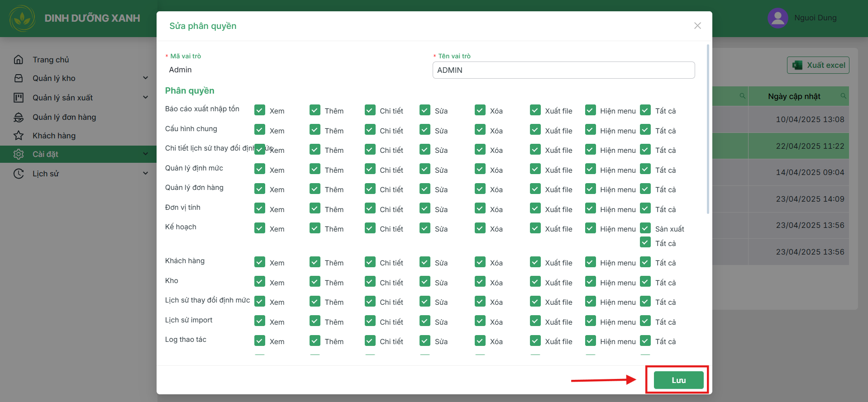Viewport: 868px width, 402px height.
Task: Click the Lưu save button
Action: point(678,380)
